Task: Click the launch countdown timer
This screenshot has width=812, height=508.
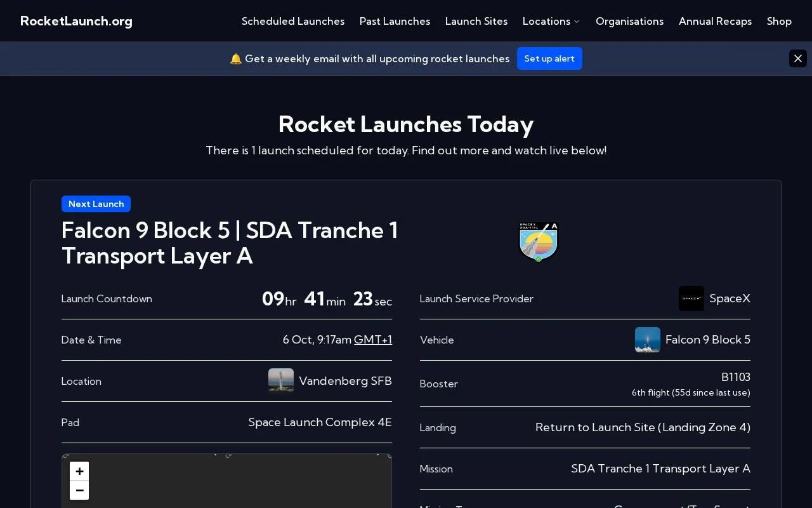Action: coord(327,298)
